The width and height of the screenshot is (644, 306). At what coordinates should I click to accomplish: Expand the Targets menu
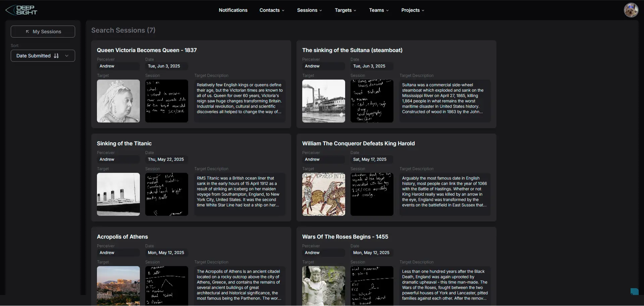click(345, 10)
